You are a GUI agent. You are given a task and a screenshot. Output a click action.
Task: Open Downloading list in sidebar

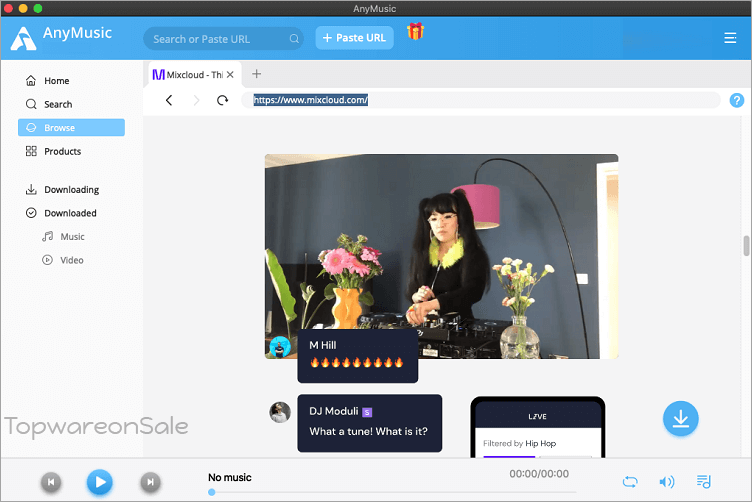[71, 189]
